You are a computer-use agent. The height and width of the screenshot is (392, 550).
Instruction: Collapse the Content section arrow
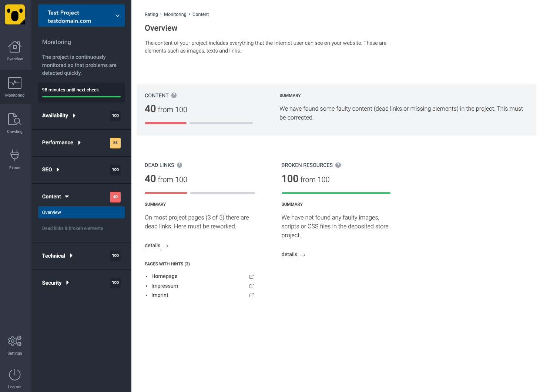pos(67,197)
